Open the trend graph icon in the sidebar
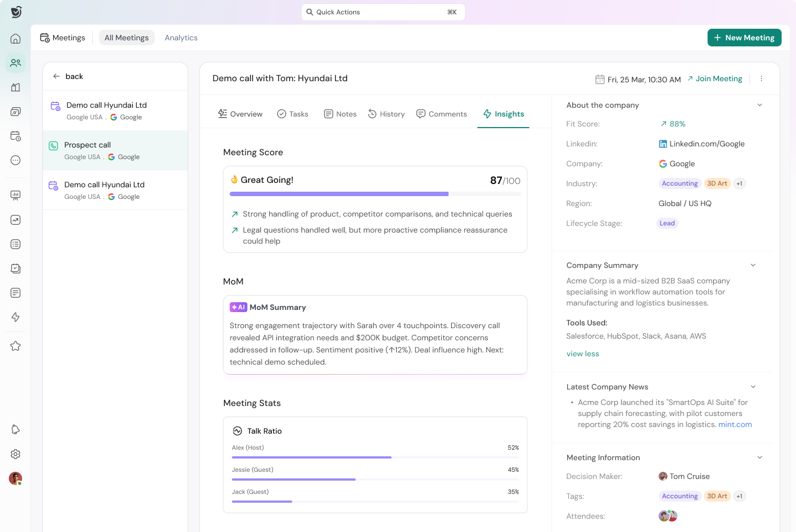796x532 pixels. [x=15, y=220]
